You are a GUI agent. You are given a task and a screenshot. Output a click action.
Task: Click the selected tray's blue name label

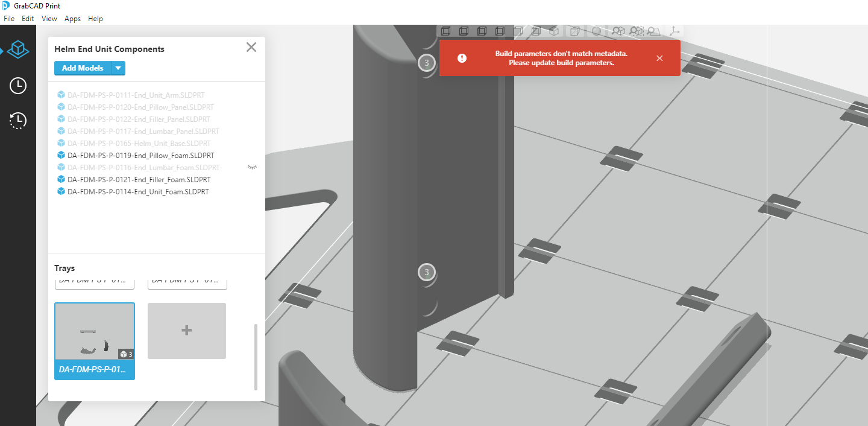(95, 369)
